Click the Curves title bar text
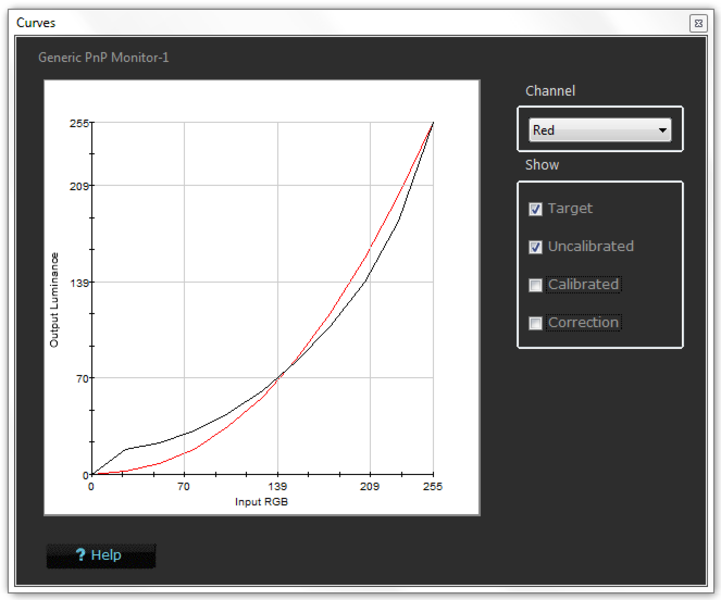Viewport: 721px width, 600px height. pos(36,22)
